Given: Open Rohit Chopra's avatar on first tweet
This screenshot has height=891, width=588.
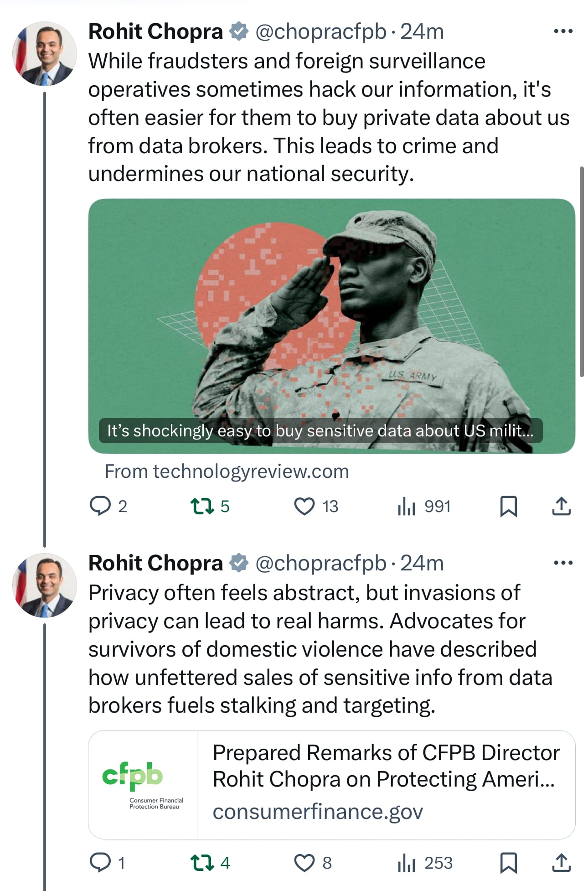Looking at the screenshot, I should 45,54.
